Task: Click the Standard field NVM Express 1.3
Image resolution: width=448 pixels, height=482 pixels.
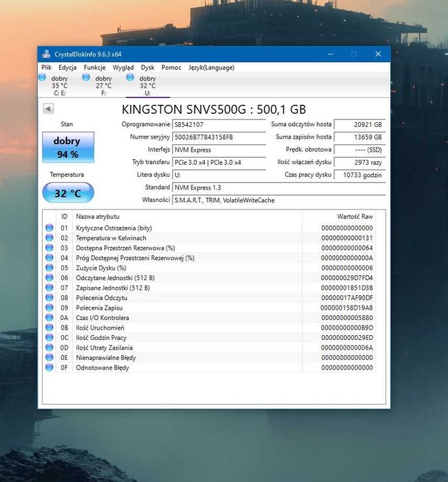Action: pyautogui.click(x=278, y=188)
